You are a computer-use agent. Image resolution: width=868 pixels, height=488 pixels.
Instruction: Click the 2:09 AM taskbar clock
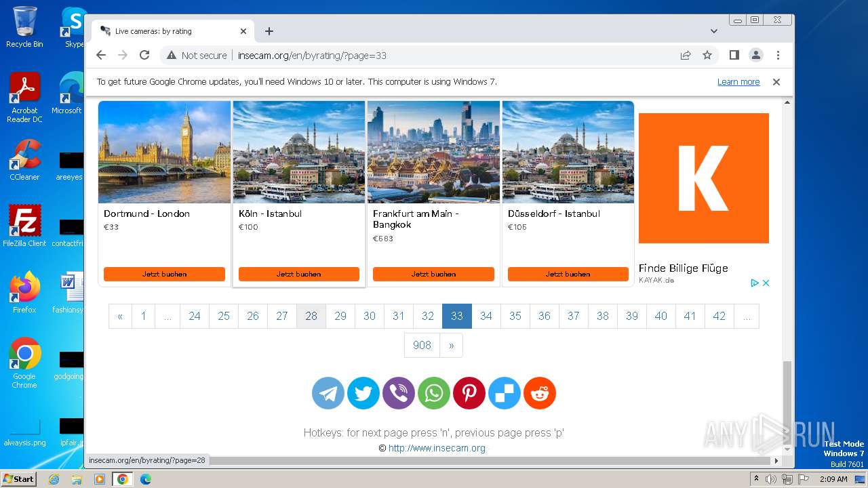point(833,479)
